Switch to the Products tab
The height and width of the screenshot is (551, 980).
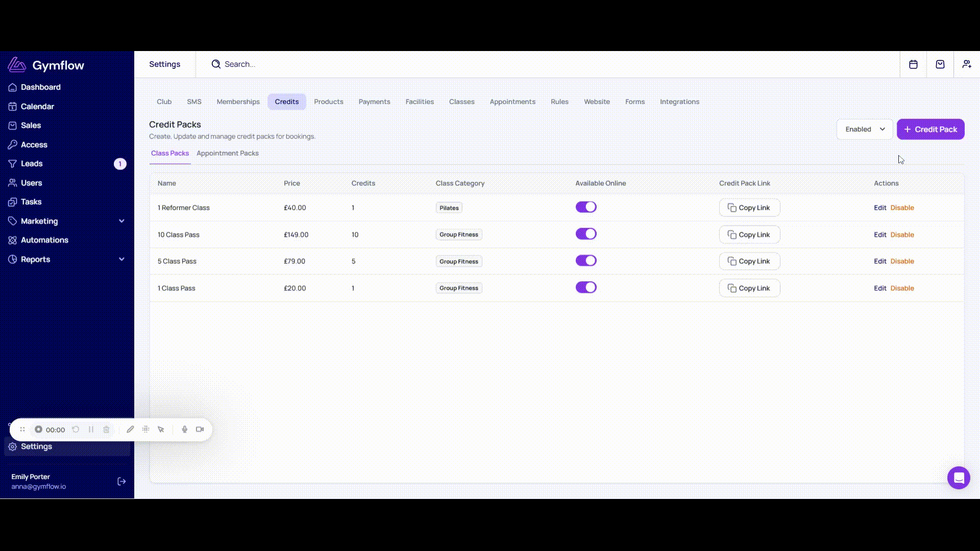(x=329, y=102)
